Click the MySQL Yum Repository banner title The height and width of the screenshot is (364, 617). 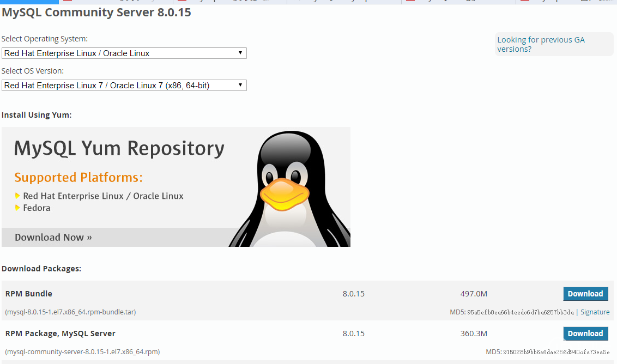tap(119, 148)
